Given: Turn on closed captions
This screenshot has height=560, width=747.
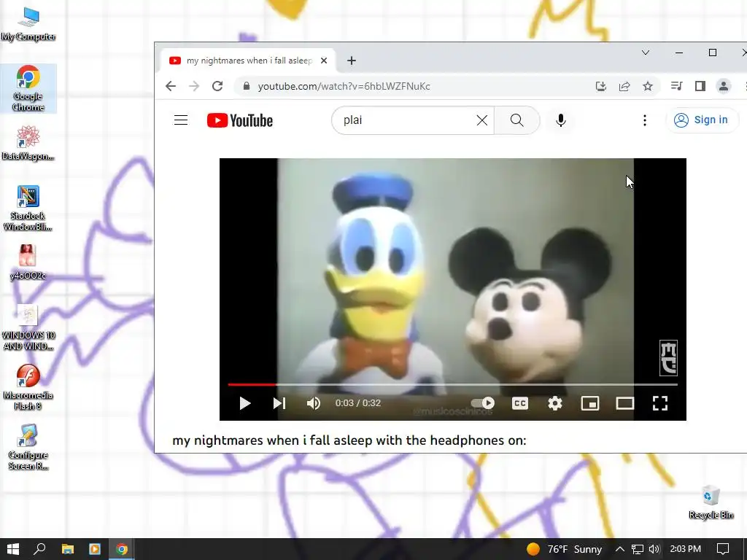Looking at the screenshot, I should click(519, 403).
